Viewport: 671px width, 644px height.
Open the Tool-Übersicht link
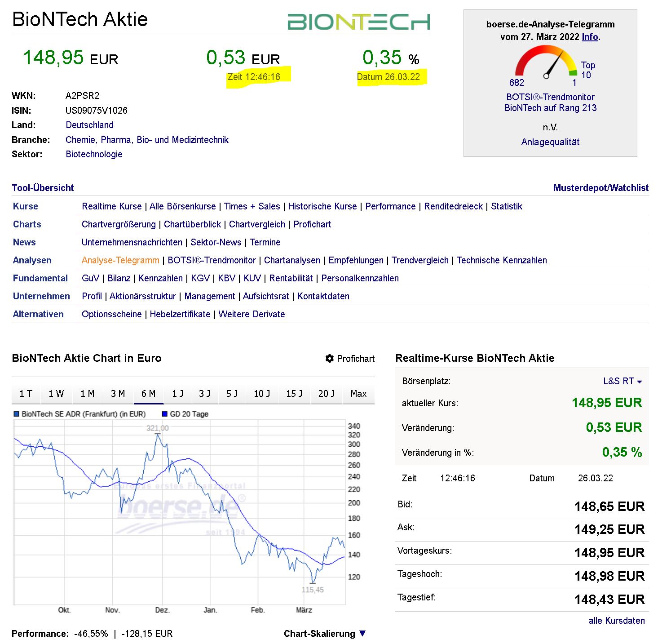[x=43, y=188]
